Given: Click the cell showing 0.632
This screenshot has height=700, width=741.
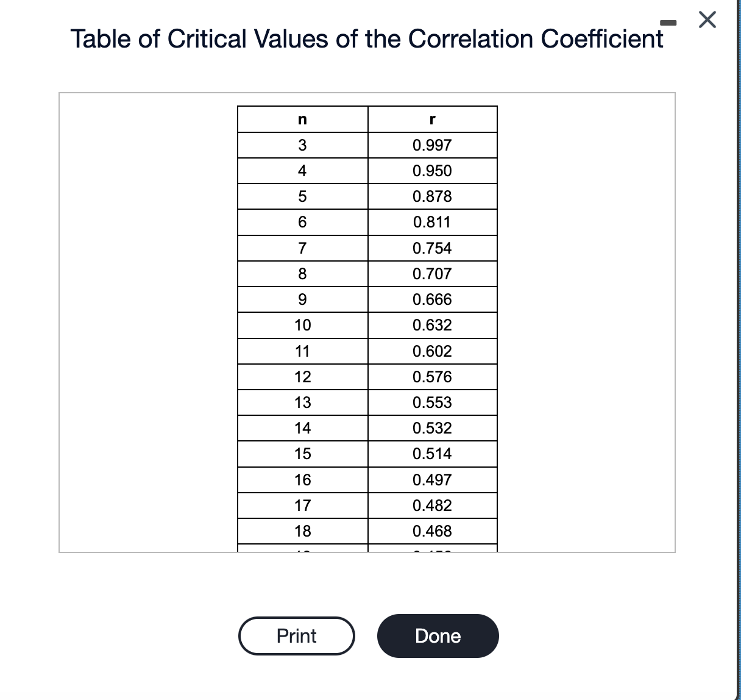Looking at the screenshot, I should [433, 324].
